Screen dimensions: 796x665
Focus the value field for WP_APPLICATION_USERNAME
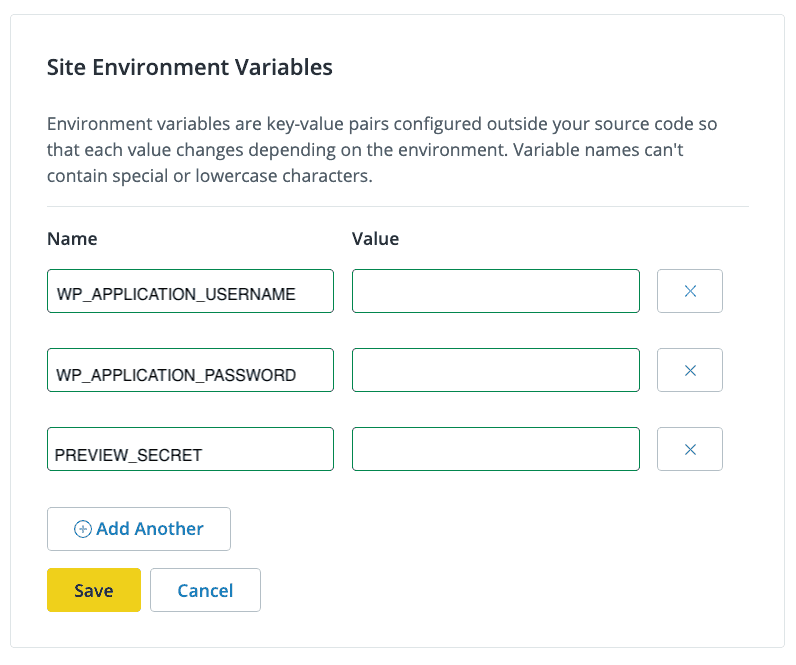click(x=495, y=291)
